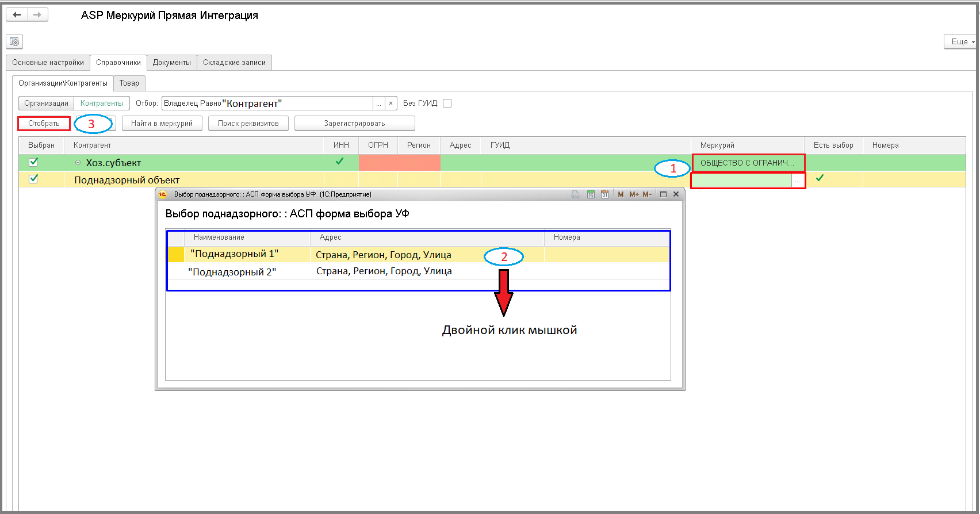Open the settings gear icon below navigation
The width and height of the screenshot is (980, 514).
[x=14, y=41]
